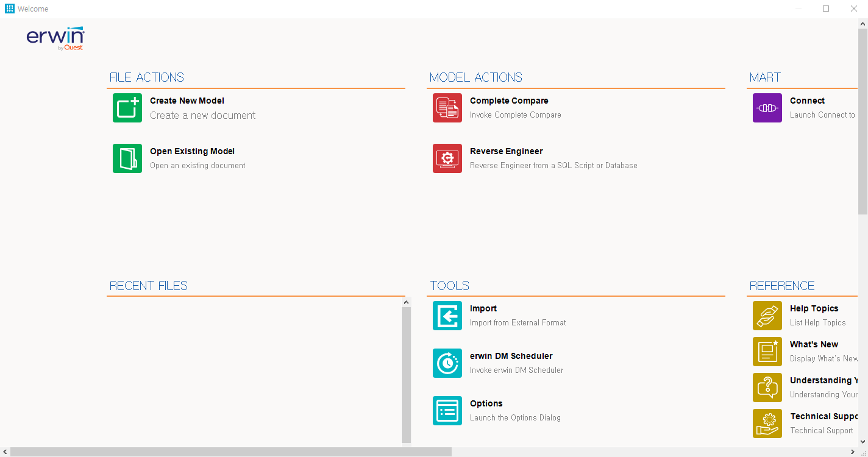Select the erwin DM Scheduler title

coord(511,356)
